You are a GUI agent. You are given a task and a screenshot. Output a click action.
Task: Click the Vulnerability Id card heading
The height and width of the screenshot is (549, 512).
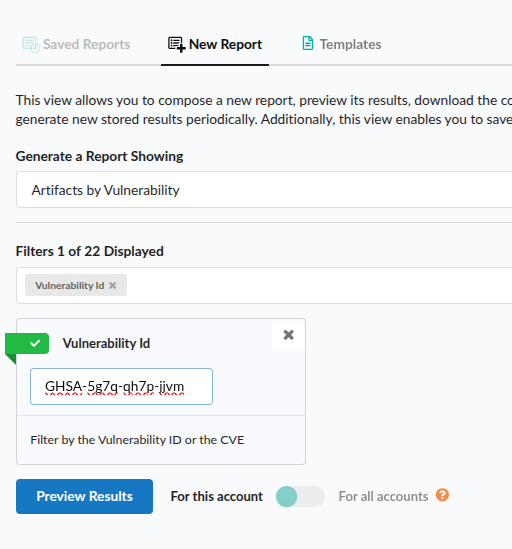click(106, 343)
